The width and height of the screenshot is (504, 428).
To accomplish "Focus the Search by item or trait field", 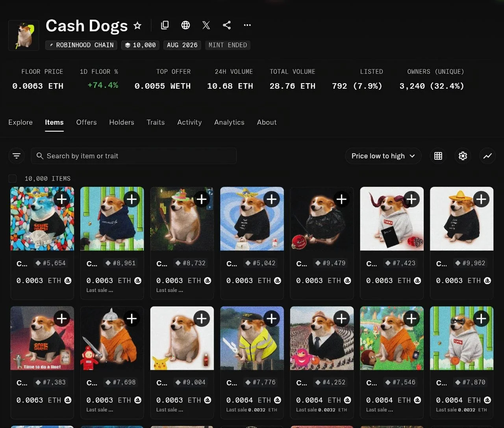I will (x=134, y=156).
